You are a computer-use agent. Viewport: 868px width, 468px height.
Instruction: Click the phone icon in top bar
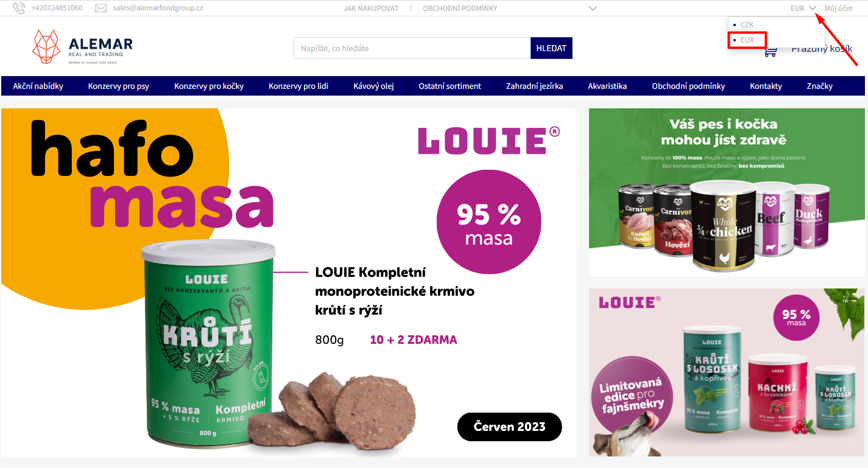(19, 8)
